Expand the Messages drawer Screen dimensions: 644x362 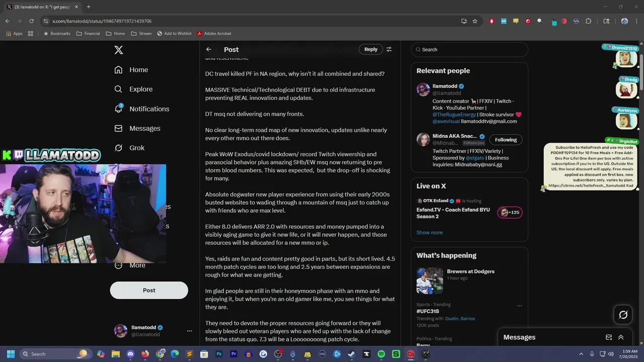[x=621, y=337]
